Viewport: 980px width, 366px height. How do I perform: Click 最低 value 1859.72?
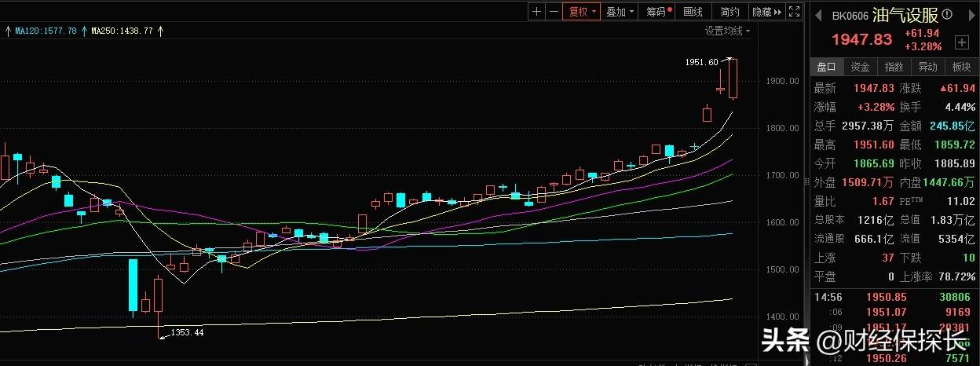tap(954, 145)
